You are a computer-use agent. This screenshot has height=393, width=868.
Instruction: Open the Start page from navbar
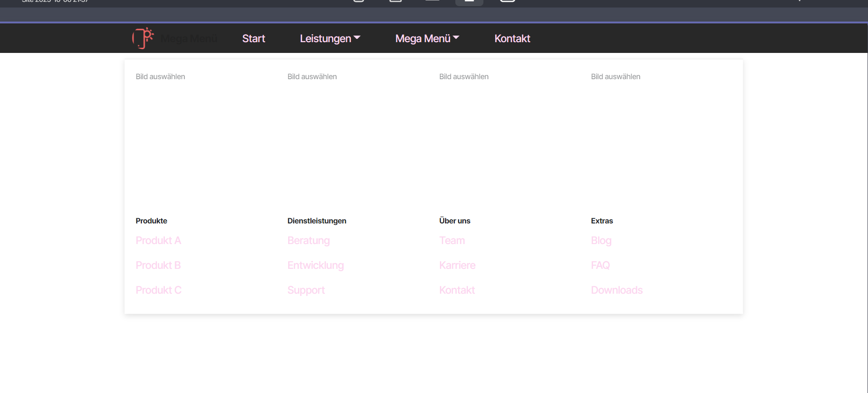(253, 38)
